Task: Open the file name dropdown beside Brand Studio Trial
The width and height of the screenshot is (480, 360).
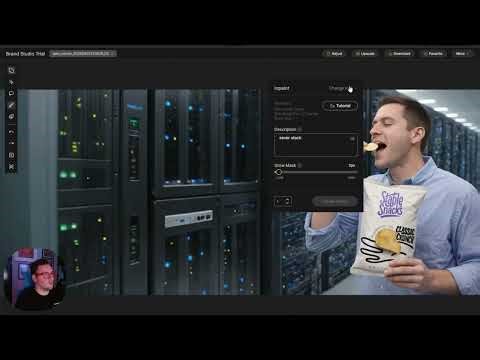Action: pyautogui.click(x=83, y=54)
